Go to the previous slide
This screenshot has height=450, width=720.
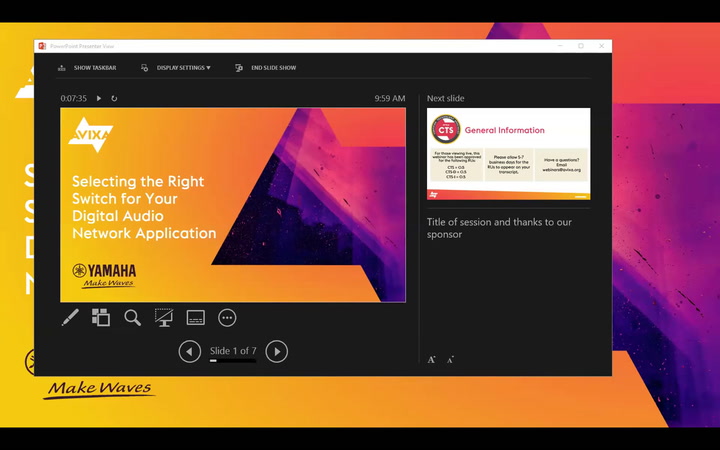coord(189,351)
